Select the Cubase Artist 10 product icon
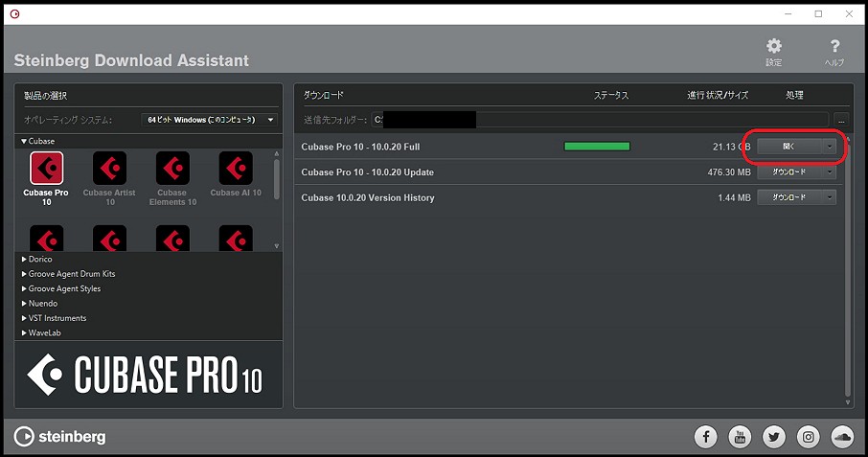Viewport: 868px width, 457px height. click(109, 168)
